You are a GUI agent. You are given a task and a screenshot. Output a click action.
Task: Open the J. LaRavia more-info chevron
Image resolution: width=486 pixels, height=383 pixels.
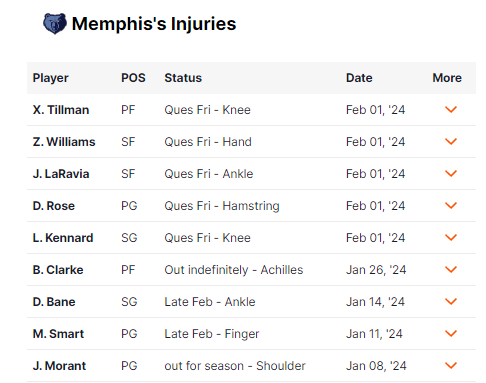[x=451, y=174]
